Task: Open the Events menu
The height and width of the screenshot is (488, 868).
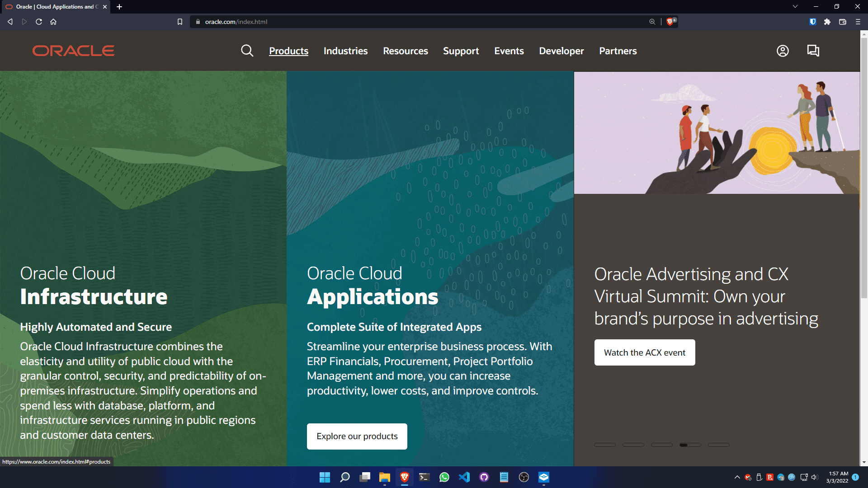Action: pos(509,51)
